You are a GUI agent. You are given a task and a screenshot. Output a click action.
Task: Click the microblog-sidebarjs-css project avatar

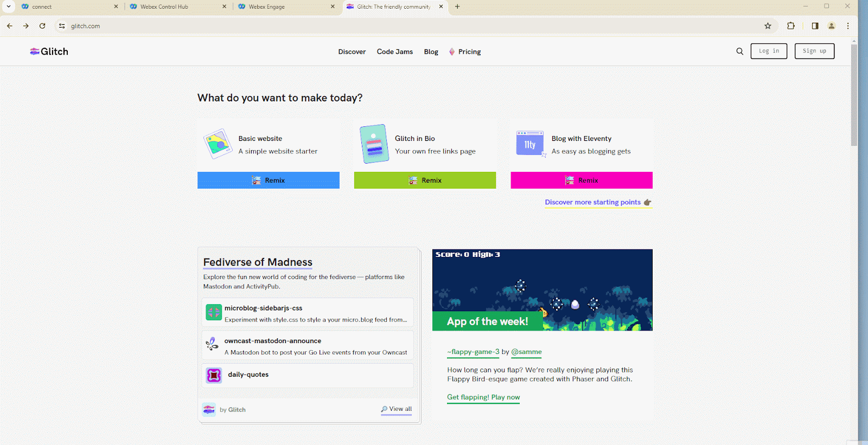click(214, 312)
